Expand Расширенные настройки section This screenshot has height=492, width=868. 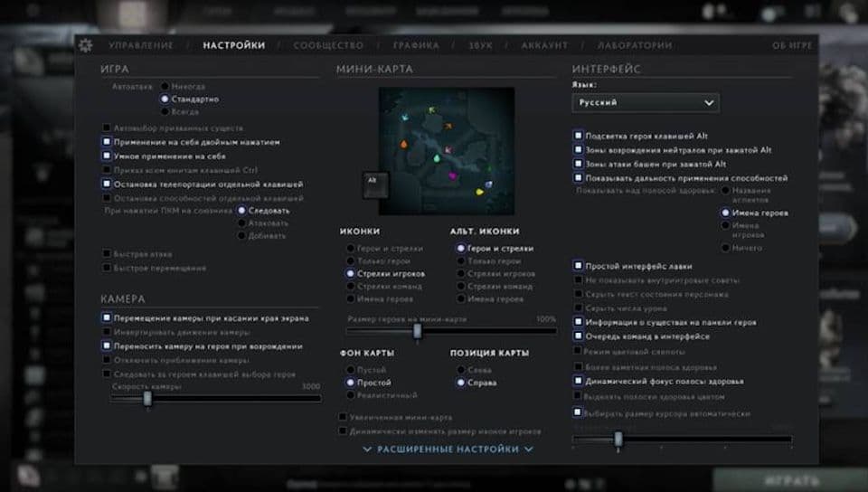point(448,449)
